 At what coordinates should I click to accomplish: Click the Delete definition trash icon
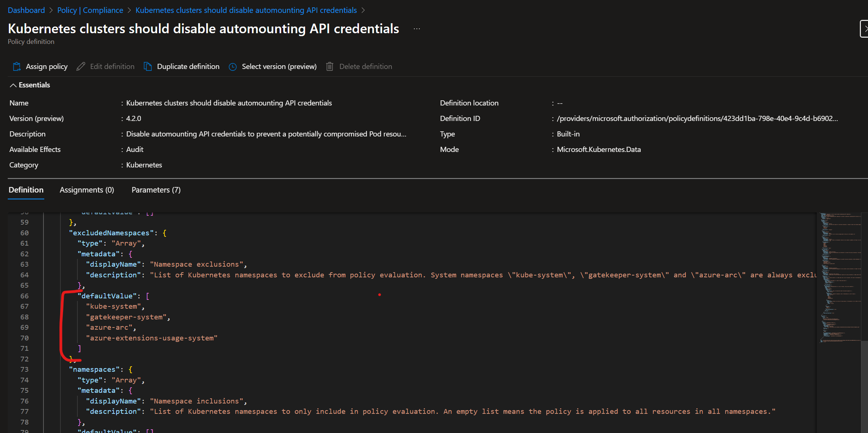click(x=330, y=66)
